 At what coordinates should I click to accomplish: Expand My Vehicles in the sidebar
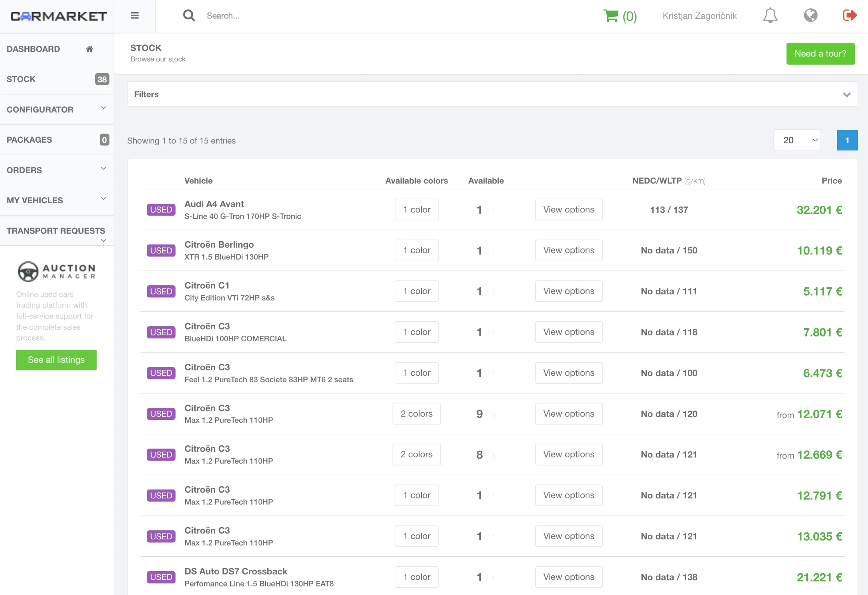57,200
